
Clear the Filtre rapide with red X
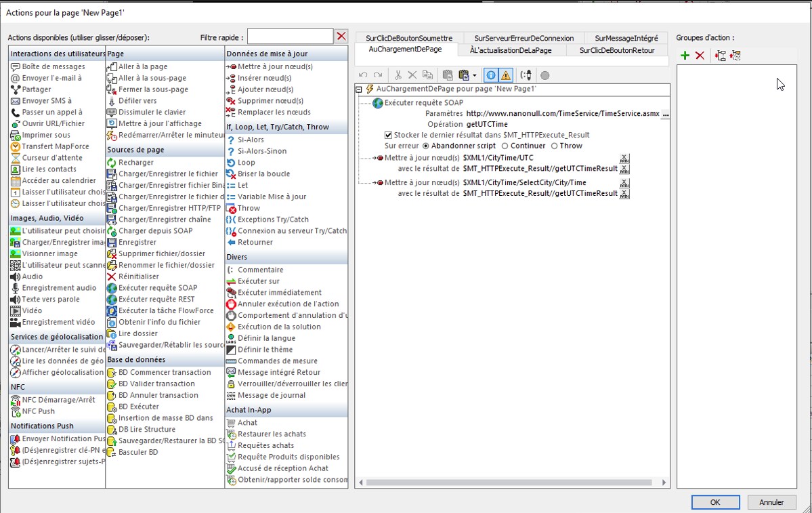pos(342,37)
